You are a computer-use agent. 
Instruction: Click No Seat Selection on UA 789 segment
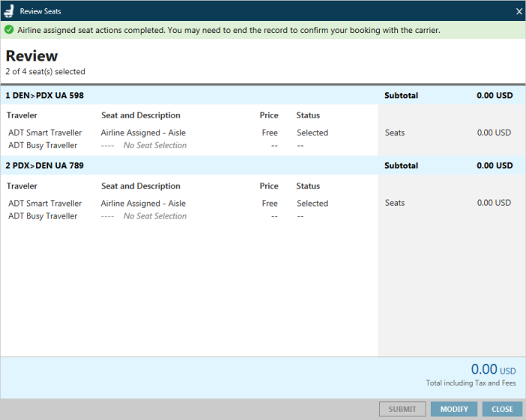pos(154,216)
